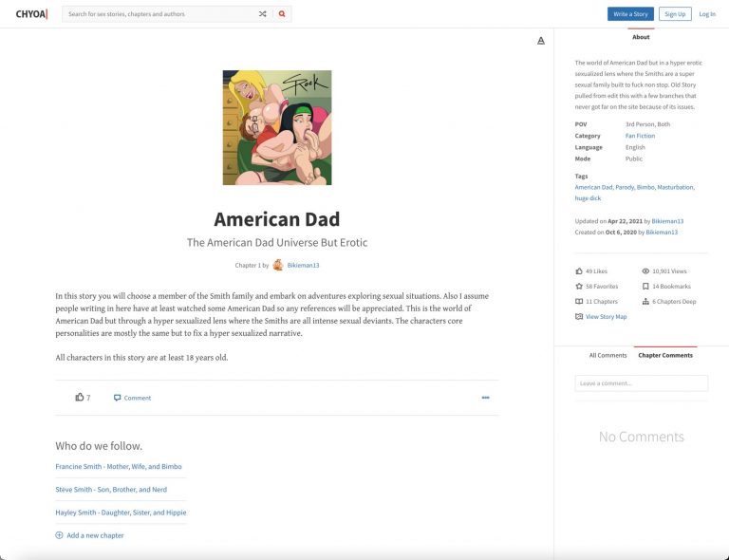Click the Log In link

click(707, 14)
